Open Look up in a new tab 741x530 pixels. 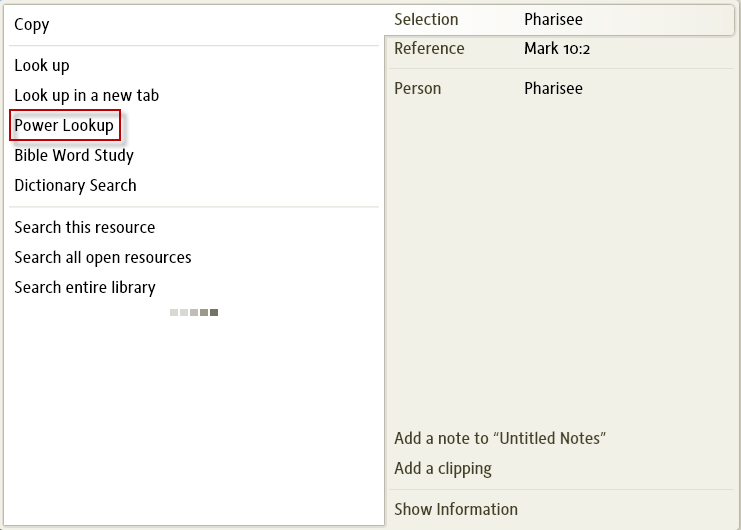tap(86, 96)
